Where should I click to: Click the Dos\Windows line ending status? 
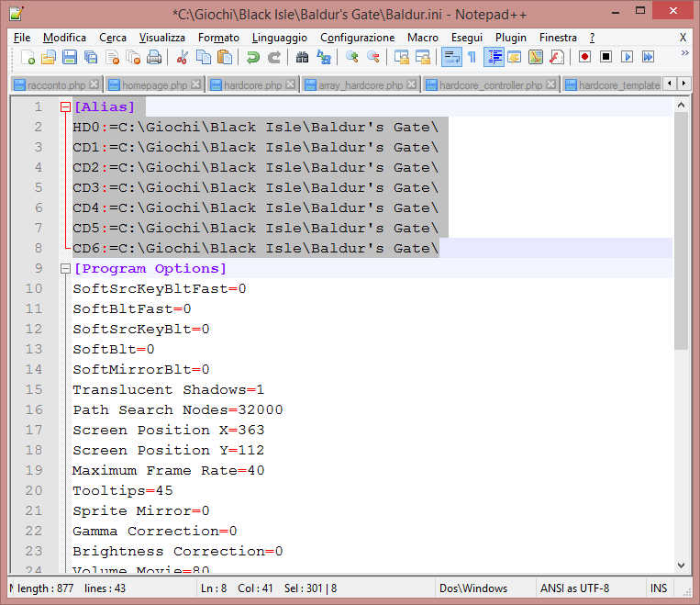pos(473,588)
